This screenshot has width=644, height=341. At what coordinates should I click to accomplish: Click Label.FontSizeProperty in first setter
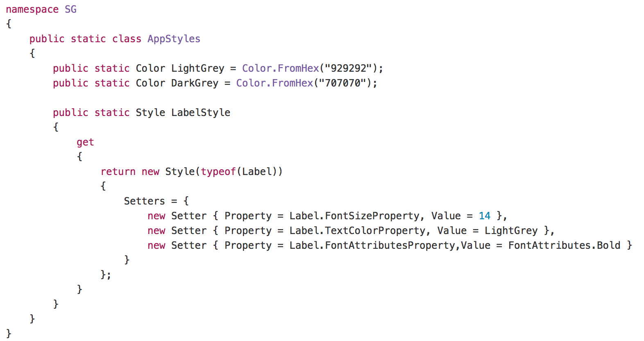354,216
